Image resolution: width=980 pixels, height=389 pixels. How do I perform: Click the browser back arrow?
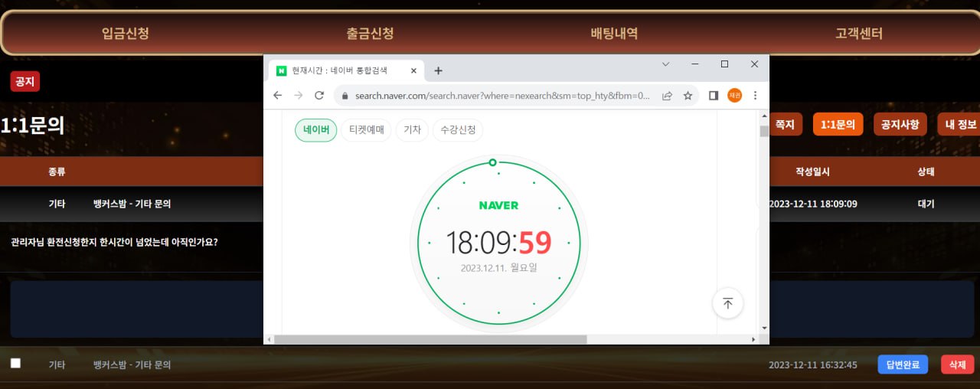tap(278, 96)
